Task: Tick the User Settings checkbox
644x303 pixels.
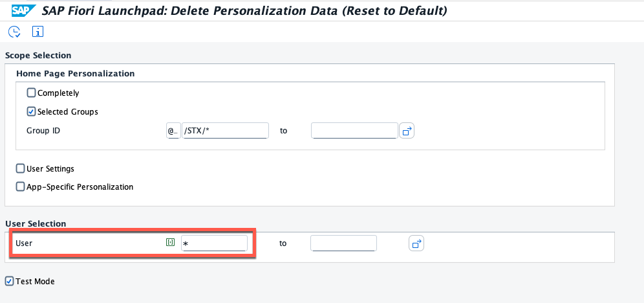Action: pos(21,168)
